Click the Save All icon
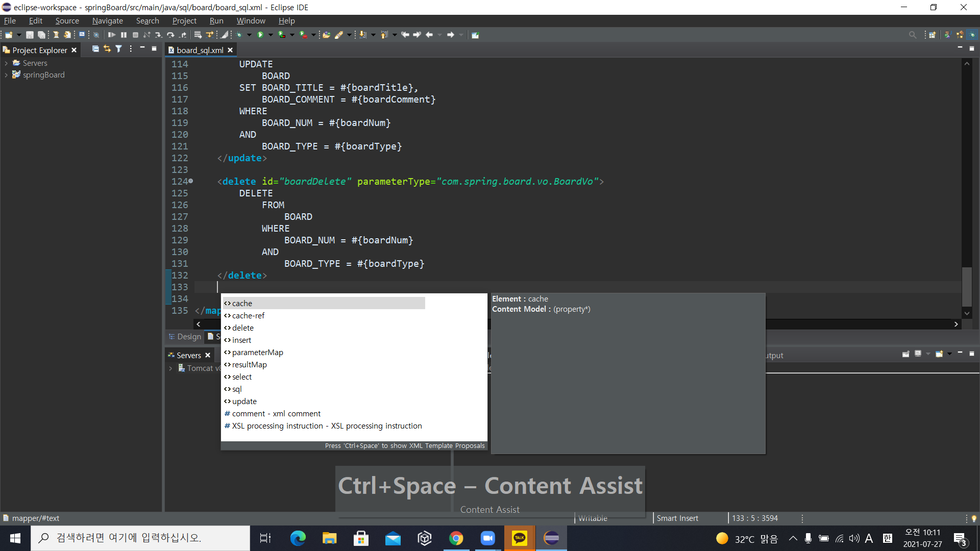The height and width of the screenshot is (551, 980). pos(41,35)
